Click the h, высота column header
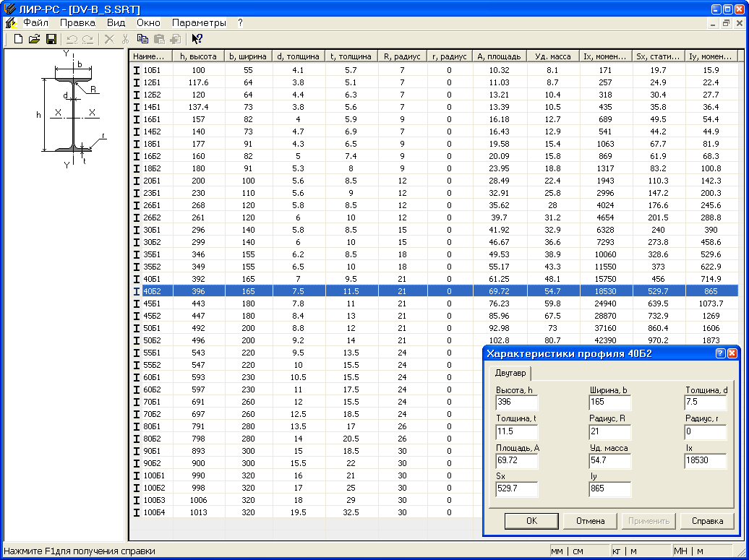This screenshot has height=560, width=749. coord(199,56)
